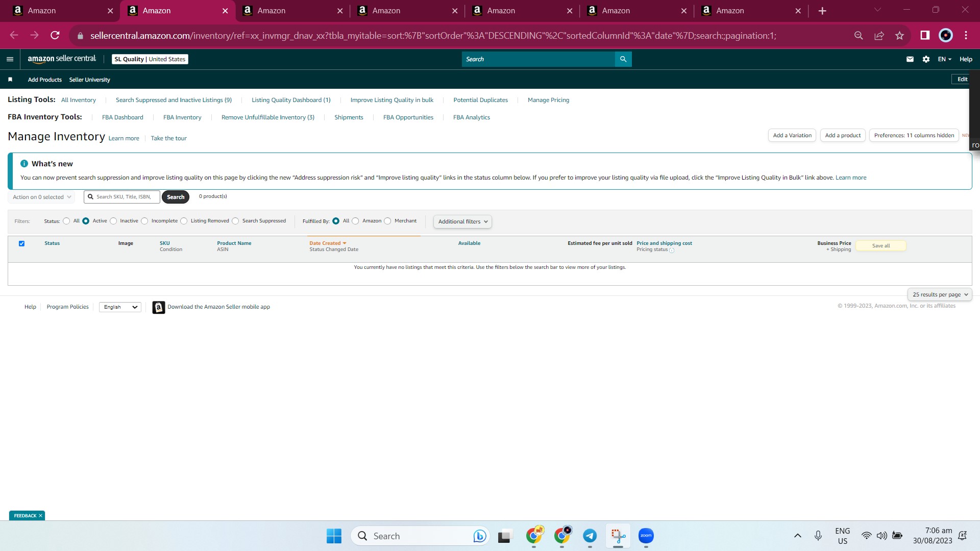
Task: Toggle the select-all checkbox in table header
Action: pyautogui.click(x=21, y=244)
